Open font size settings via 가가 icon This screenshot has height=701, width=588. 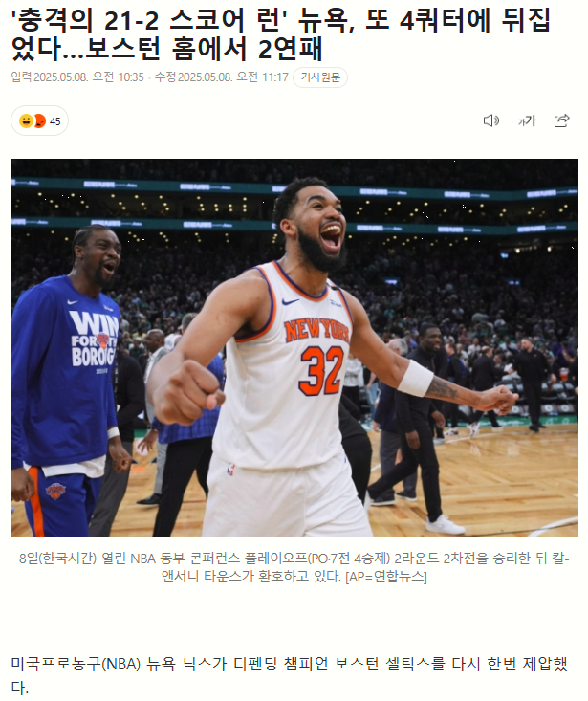[527, 120]
